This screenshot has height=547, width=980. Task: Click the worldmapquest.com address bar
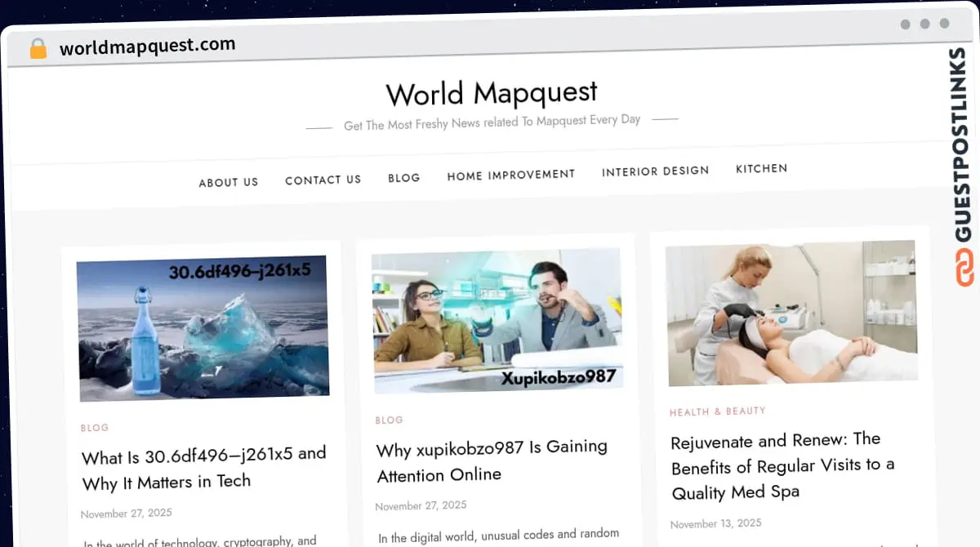click(147, 46)
